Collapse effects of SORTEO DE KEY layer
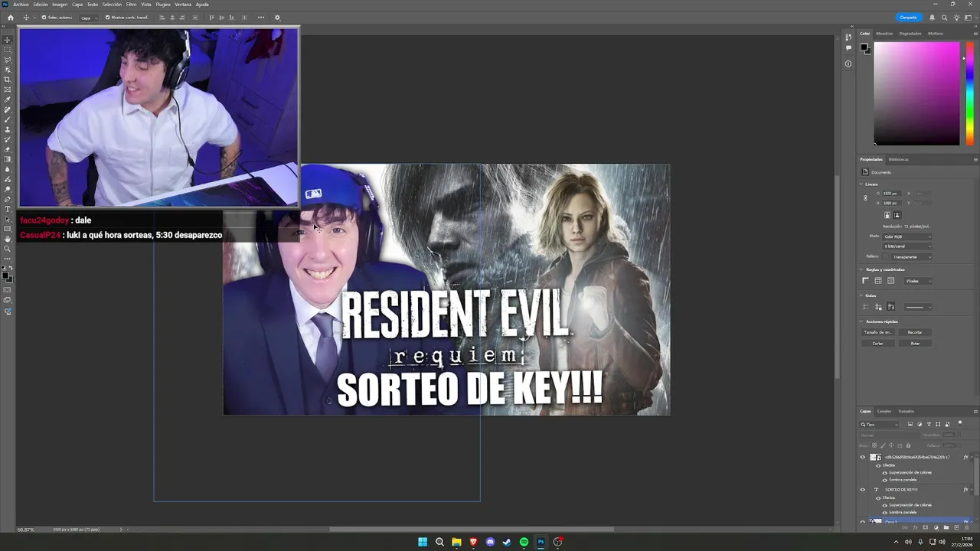 tap(972, 490)
